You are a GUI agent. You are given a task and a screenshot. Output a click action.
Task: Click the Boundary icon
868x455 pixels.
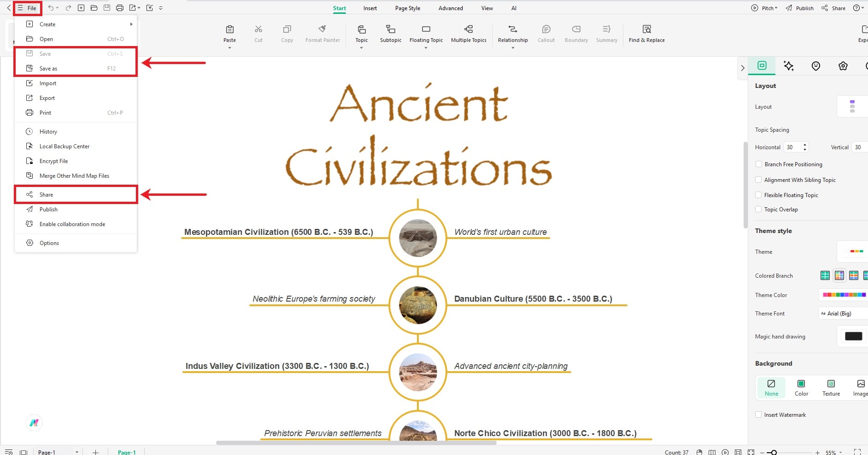[x=576, y=29]
